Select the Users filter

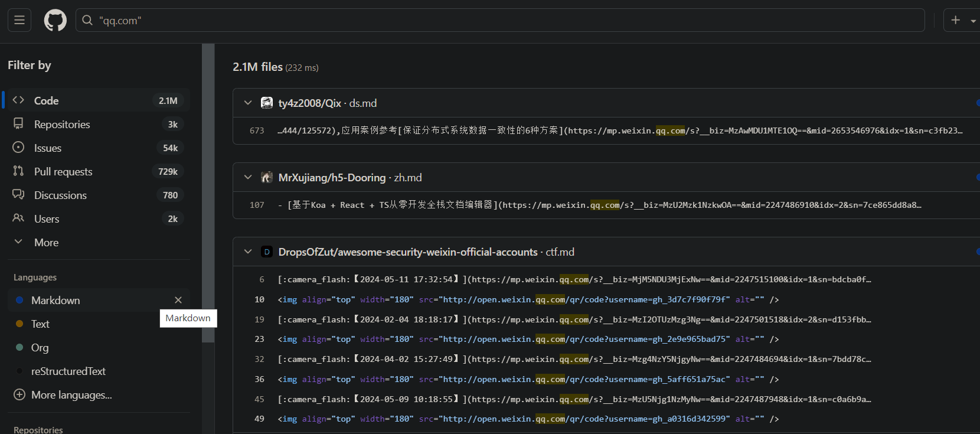point(97,218)
